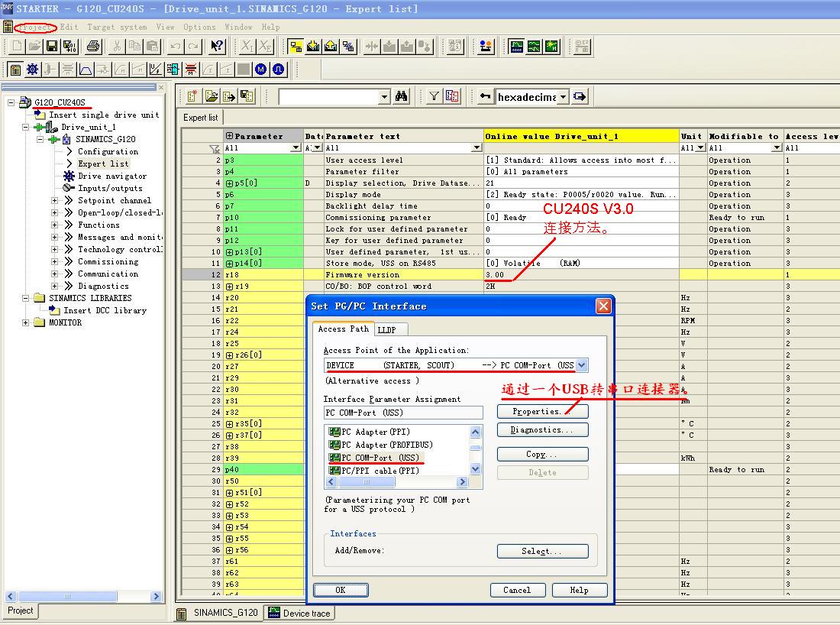
Task: Select PC COM-Port (USS) in interface list
Action: [374, 458]
